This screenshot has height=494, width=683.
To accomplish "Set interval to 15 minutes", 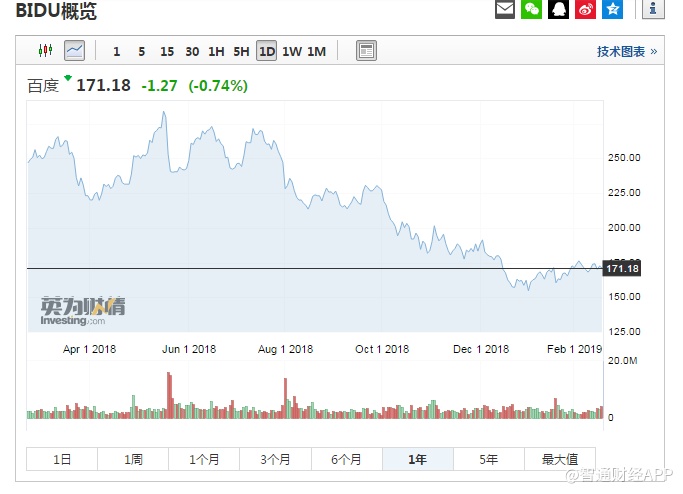I will (167, 51).
